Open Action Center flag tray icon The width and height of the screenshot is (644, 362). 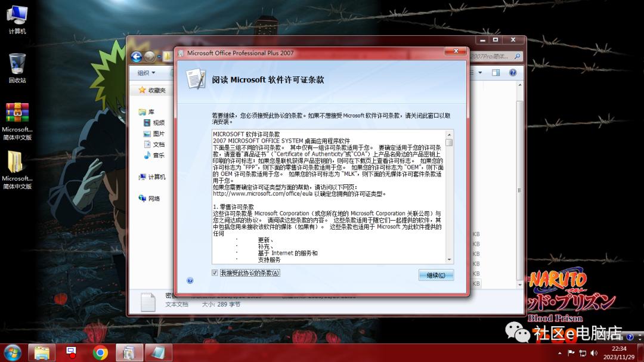(x=571, y=352)
